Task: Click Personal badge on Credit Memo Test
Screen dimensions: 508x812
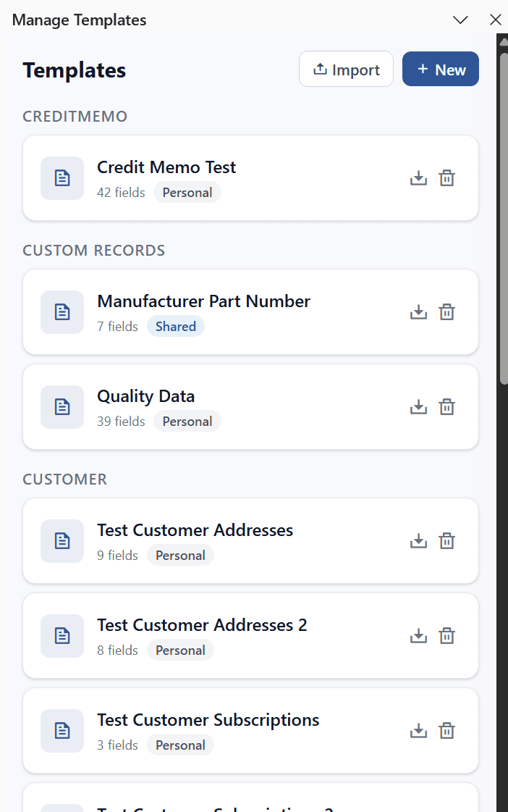Action: point(187,193)
